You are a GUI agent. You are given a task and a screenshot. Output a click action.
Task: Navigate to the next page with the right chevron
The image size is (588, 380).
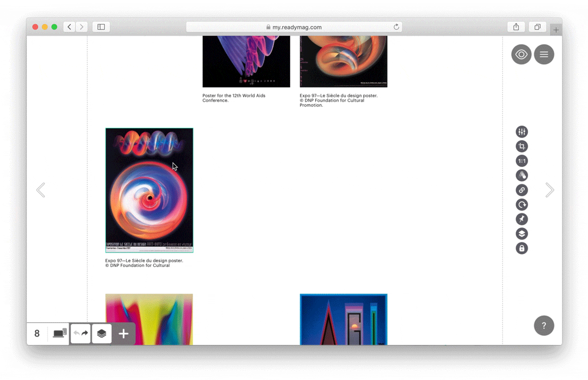[x=549, y=190]
